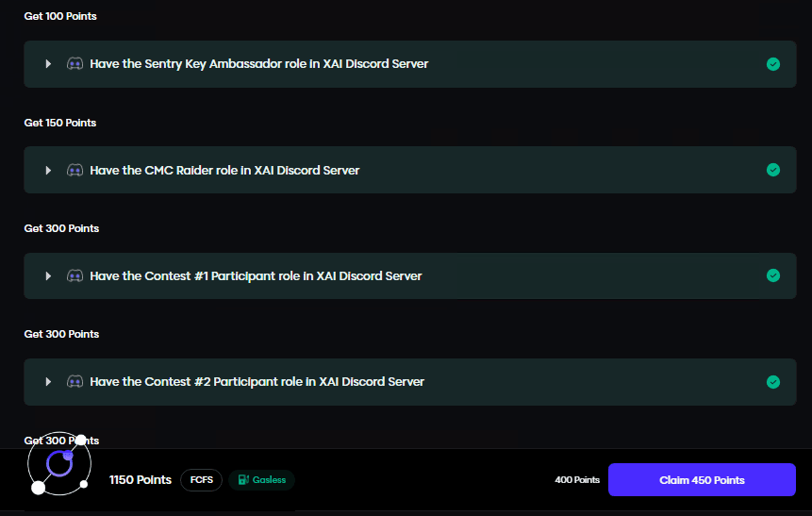Click Have the Contest #1 Participant role text
Screen dimensions: 812x516
click(x=256, y=276)
